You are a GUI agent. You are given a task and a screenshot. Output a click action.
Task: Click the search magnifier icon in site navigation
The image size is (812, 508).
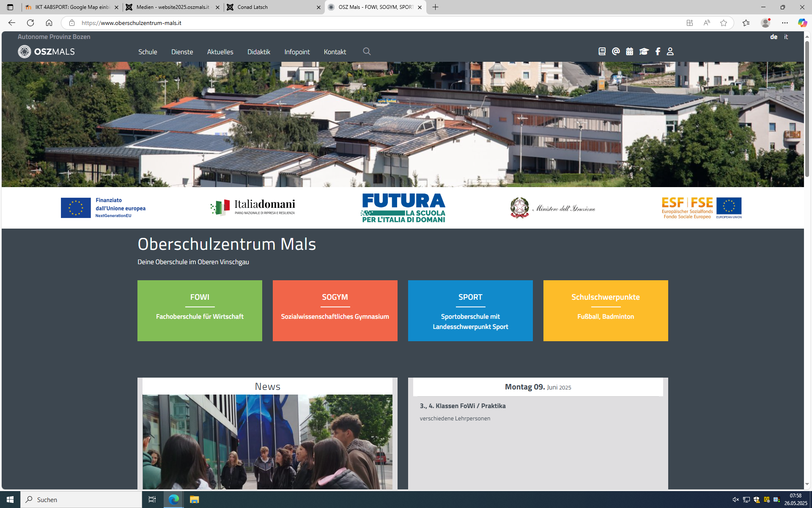coord(367,51)
